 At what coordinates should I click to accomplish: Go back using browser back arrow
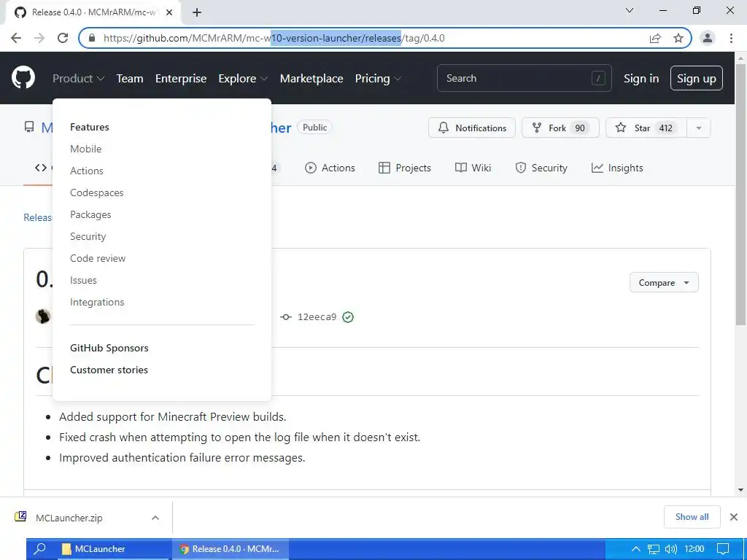point(16,38)
